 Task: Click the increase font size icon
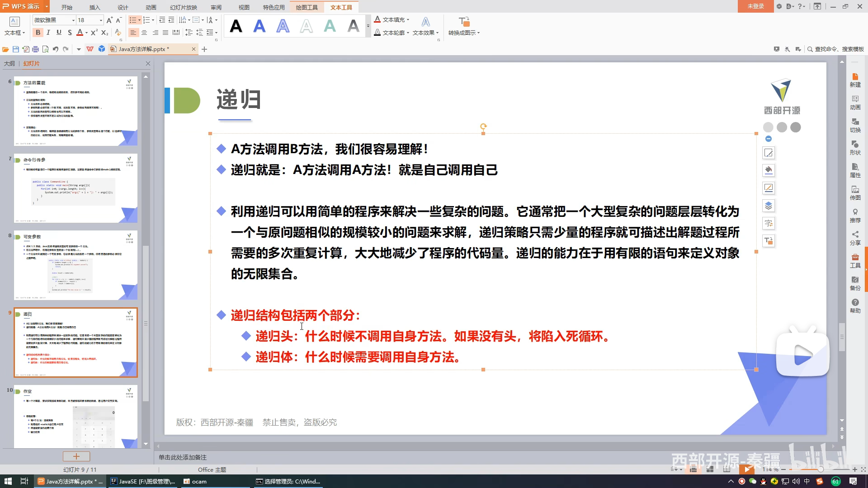(109, 20)
